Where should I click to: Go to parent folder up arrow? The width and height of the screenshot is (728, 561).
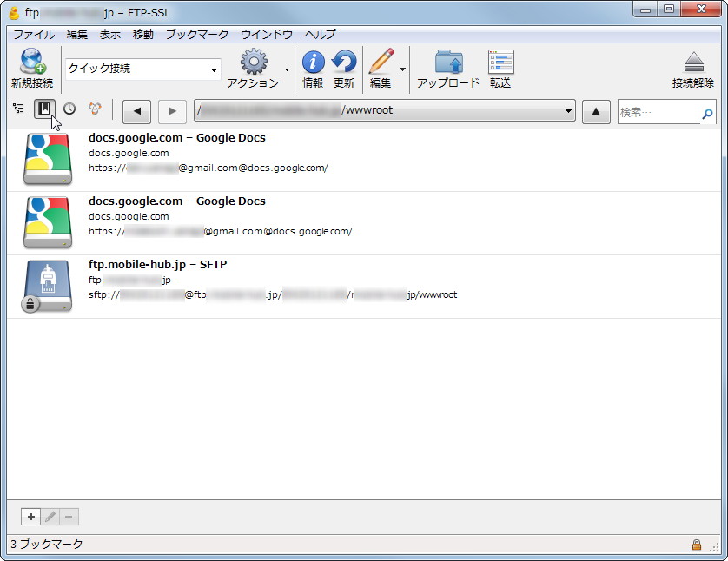[x=596, y=111]
